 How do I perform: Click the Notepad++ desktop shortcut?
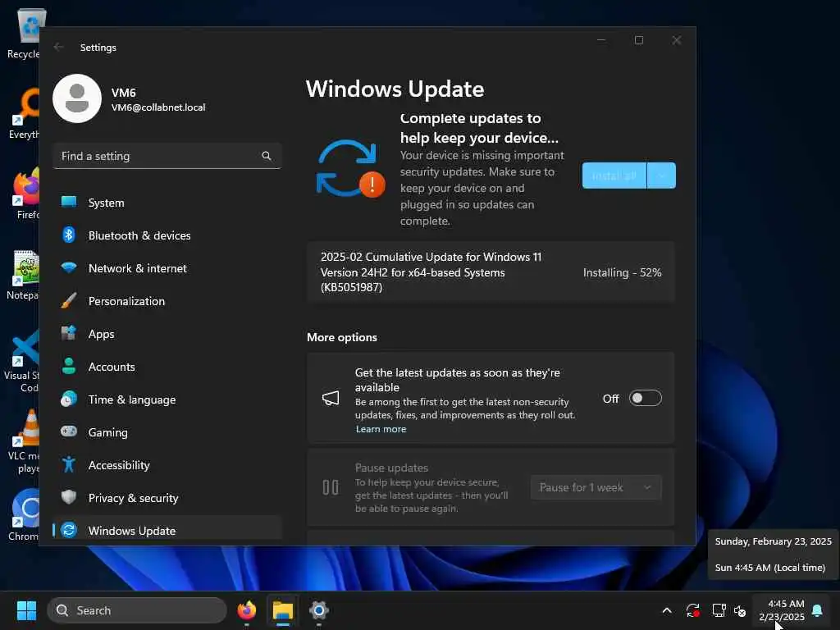coord(25,274)
